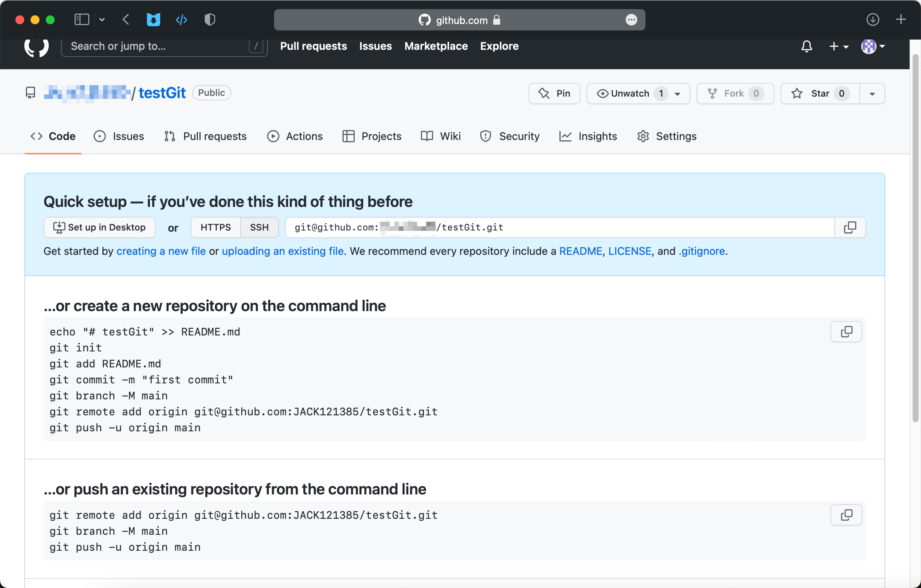Open the notifications bell
Viewport: 921px width, 588px height.
(807, 46)
